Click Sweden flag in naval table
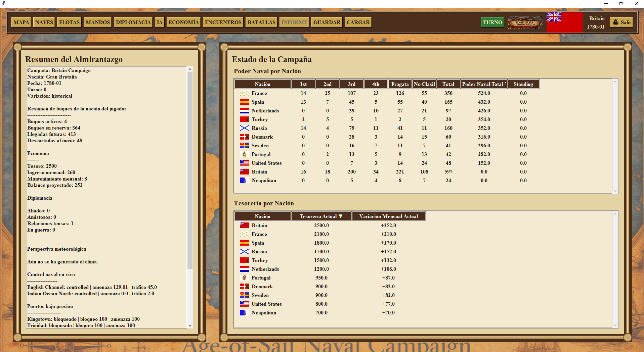Viewport: 644px width, 352px height. pyautogui.click(x=244, y=146)
